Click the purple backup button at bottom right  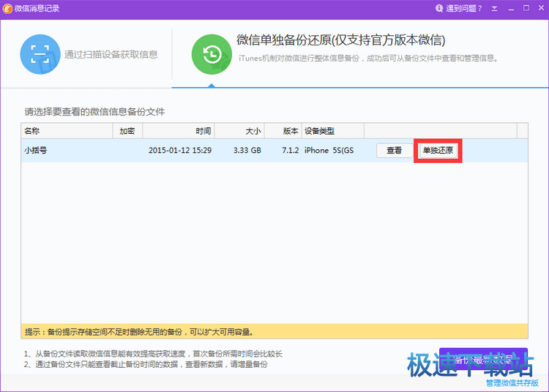click(x=483, y=359)
